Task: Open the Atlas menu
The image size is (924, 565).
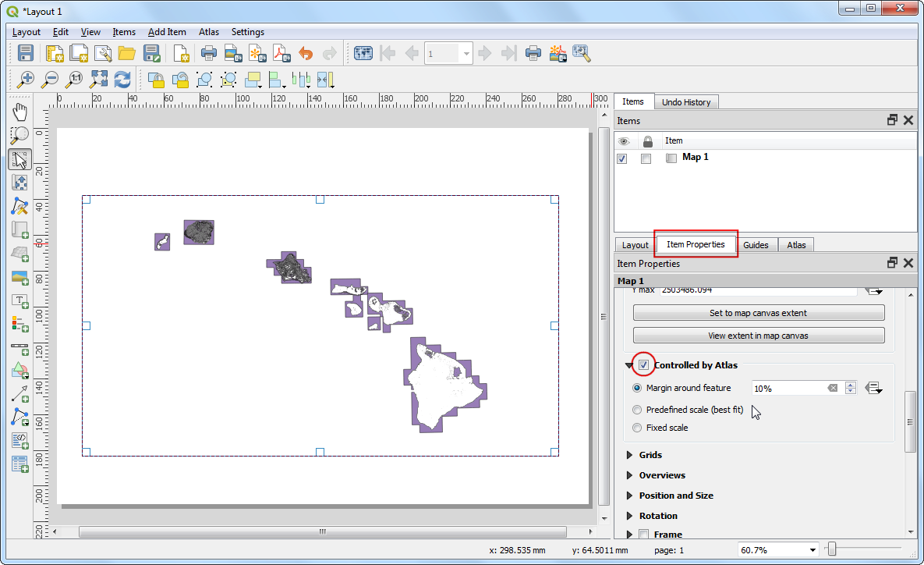Action: pyautogui.click(x=208, y=32)
